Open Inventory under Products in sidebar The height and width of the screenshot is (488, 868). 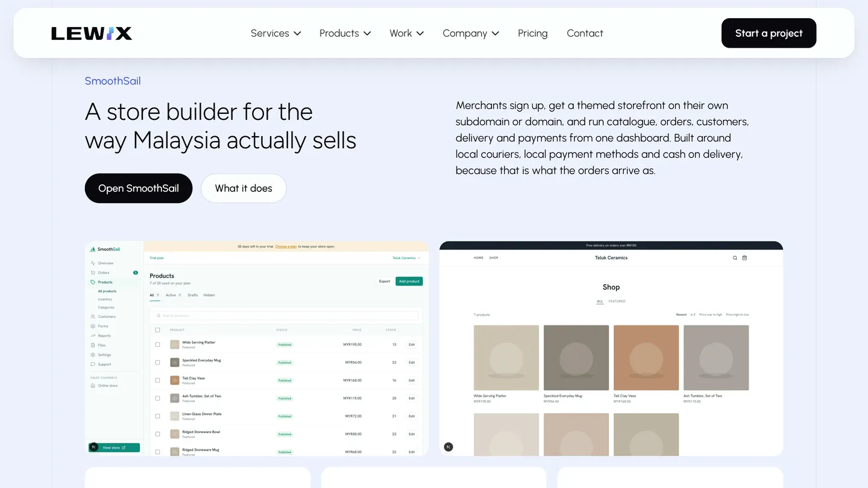(105, 299)
